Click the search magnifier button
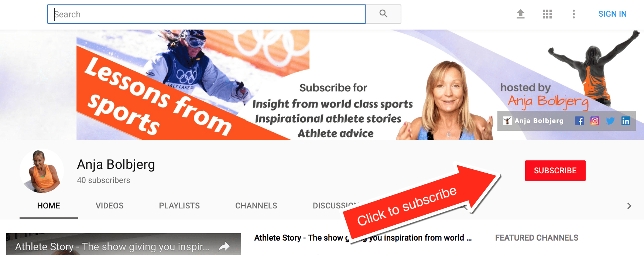Image resolution: width=644 pixels, height=255 pixels. click(383, 14)
